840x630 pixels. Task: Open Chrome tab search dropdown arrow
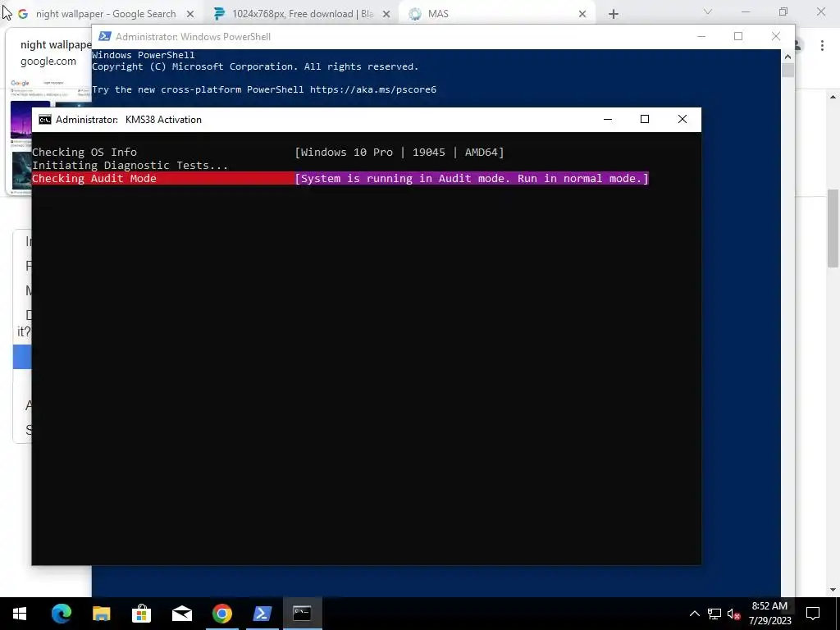coord(708,11)
